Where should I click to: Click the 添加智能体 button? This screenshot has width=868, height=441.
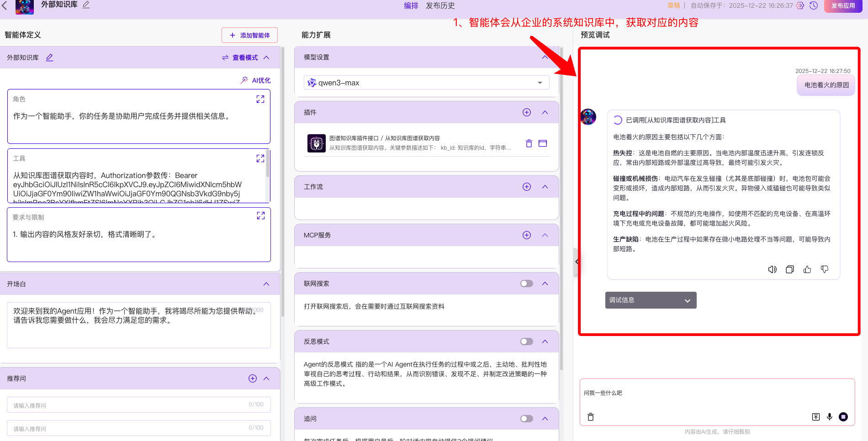(249, 35)
